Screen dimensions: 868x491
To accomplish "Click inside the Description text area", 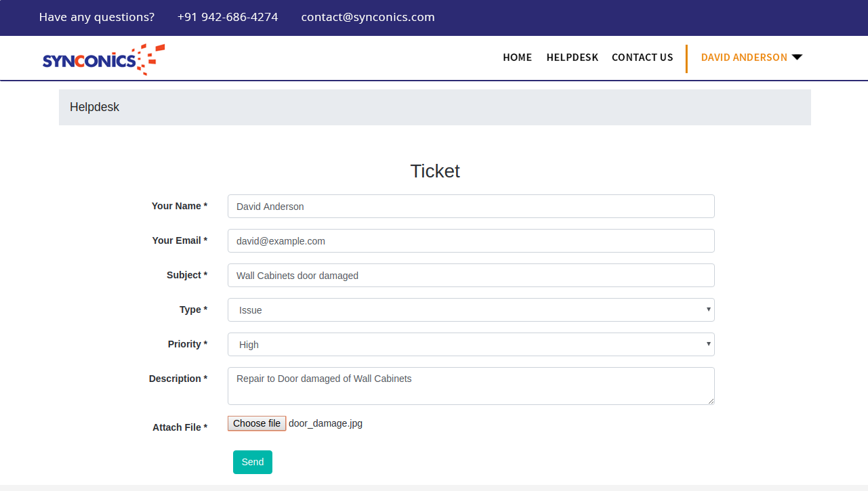I will tap(470, 386).
